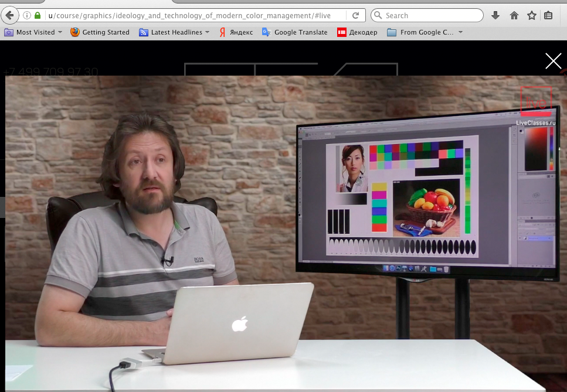Image resolution: width=567 pixels, height=392 pixels.
Task: Click the red live badge on video
Action: (536, 101)
